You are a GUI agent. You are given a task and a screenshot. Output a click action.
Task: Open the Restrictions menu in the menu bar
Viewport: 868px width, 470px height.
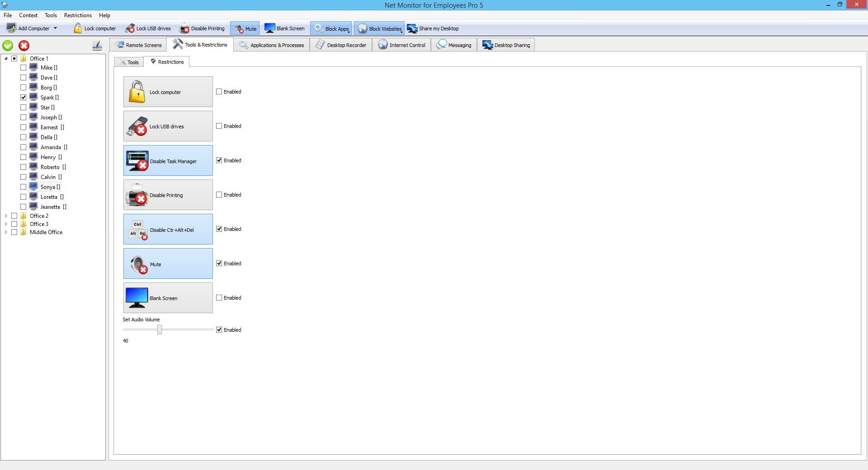[78, 15]
